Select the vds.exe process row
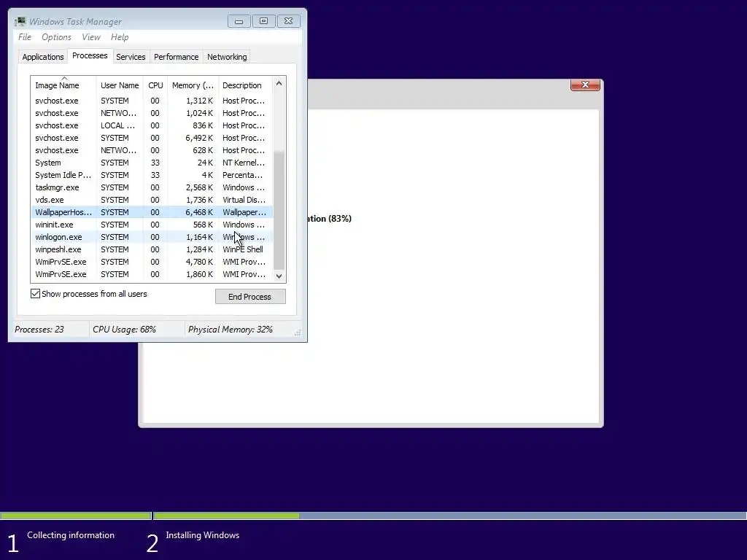747x560 pixels. (x=152, y=200)
